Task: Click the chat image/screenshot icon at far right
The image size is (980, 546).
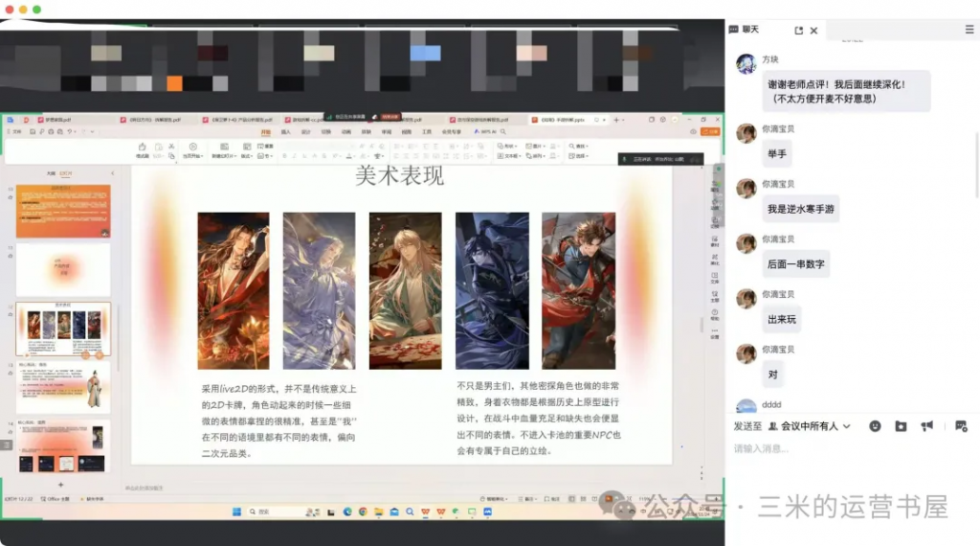Action: click(961, 425)
